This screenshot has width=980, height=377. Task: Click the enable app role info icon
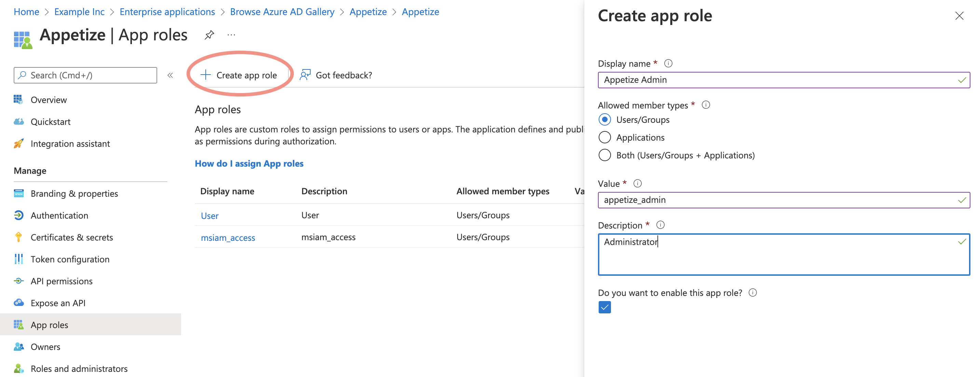click(752, 293)
